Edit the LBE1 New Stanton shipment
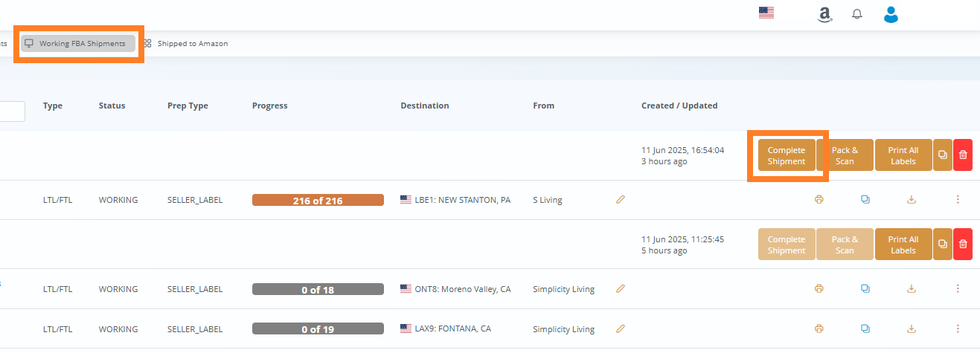Viewport: 980px width, 353px height. point(621,200)
